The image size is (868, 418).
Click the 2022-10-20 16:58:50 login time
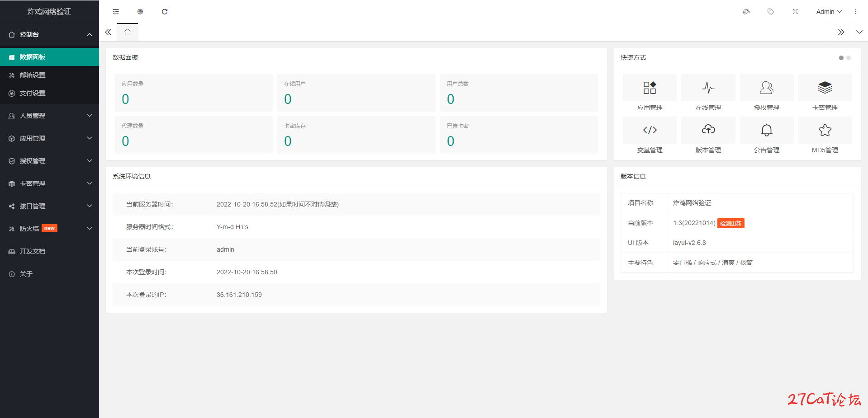point(247,272)
